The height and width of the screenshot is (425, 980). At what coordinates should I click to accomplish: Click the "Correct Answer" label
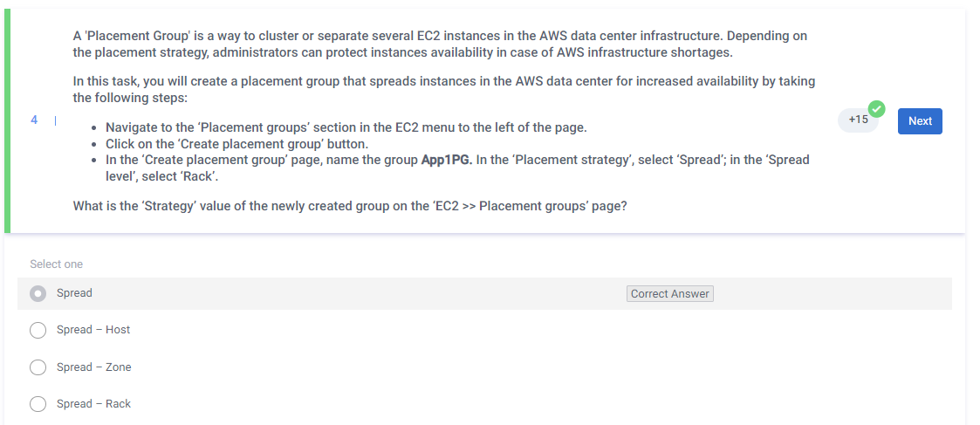coord(669,294)
